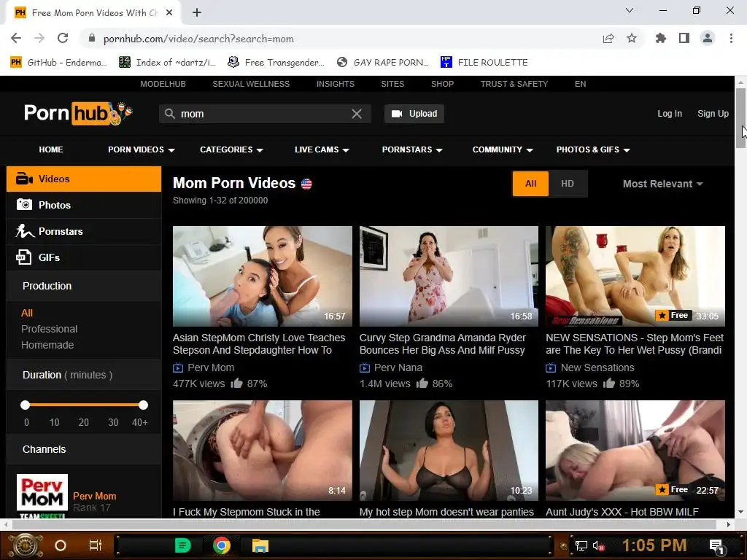Select the All quality filter
The image size is (747, 560).
coord(531,184)
